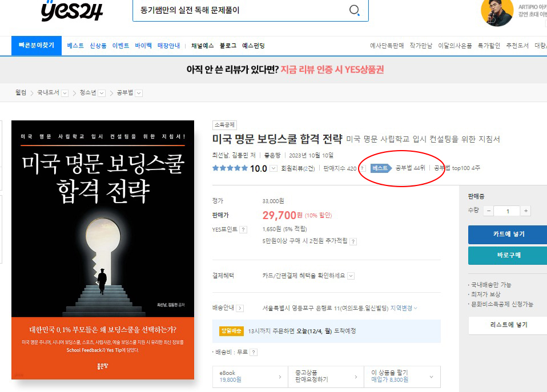This screenshot has height=392, width=547.
Task: Click the YES24 logo
Action: [x=72, y=11]
